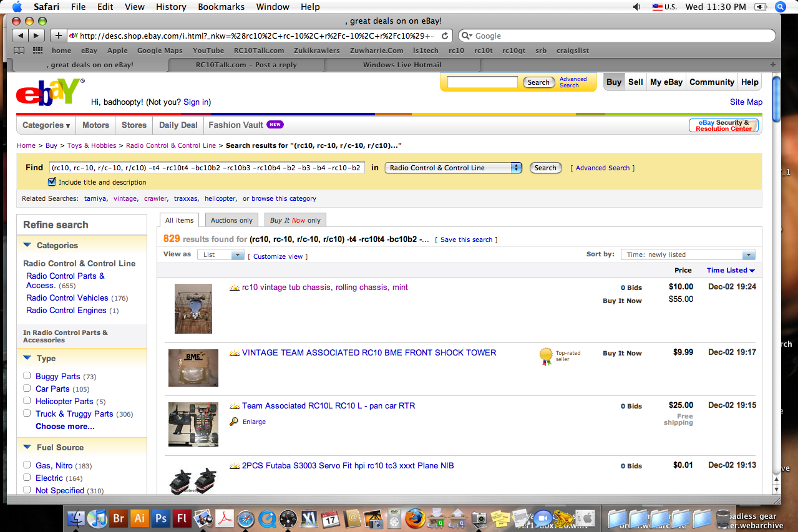798x532 pixels.
Task: Open the Apple menu
Action: pos(16,7)
